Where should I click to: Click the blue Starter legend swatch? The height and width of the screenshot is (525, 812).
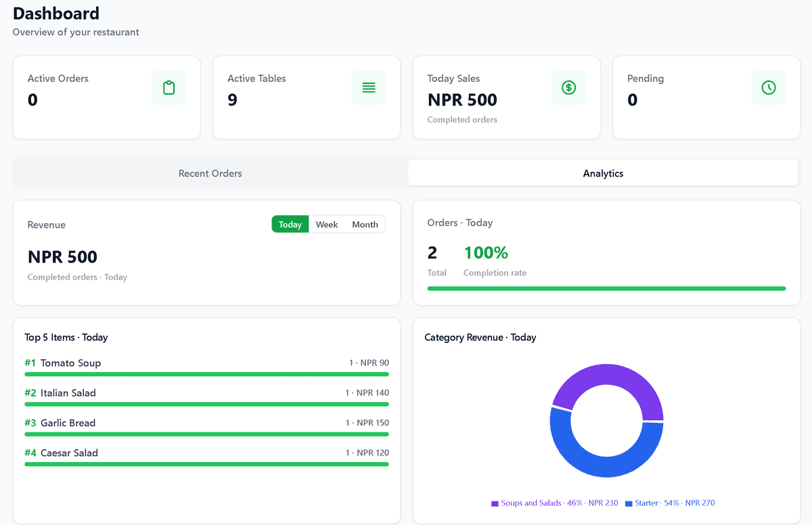click(x=629, y=503)
